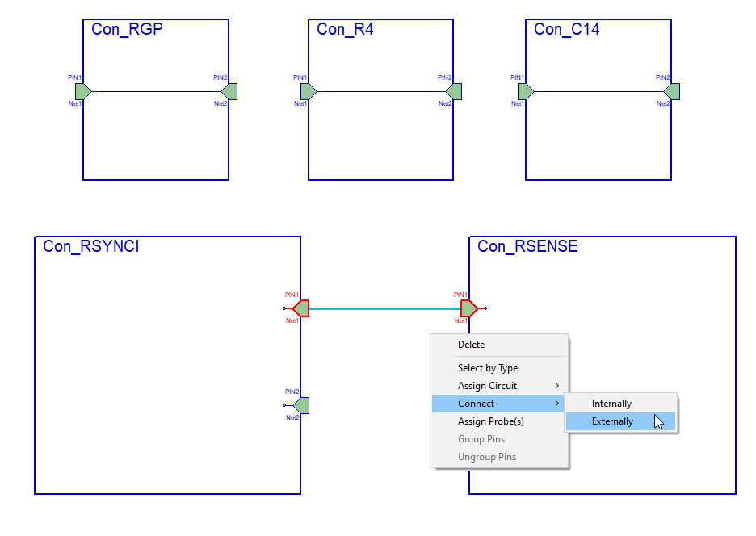Click highlighted PIN1 on Con_RSENSE

tap(469, 308)
